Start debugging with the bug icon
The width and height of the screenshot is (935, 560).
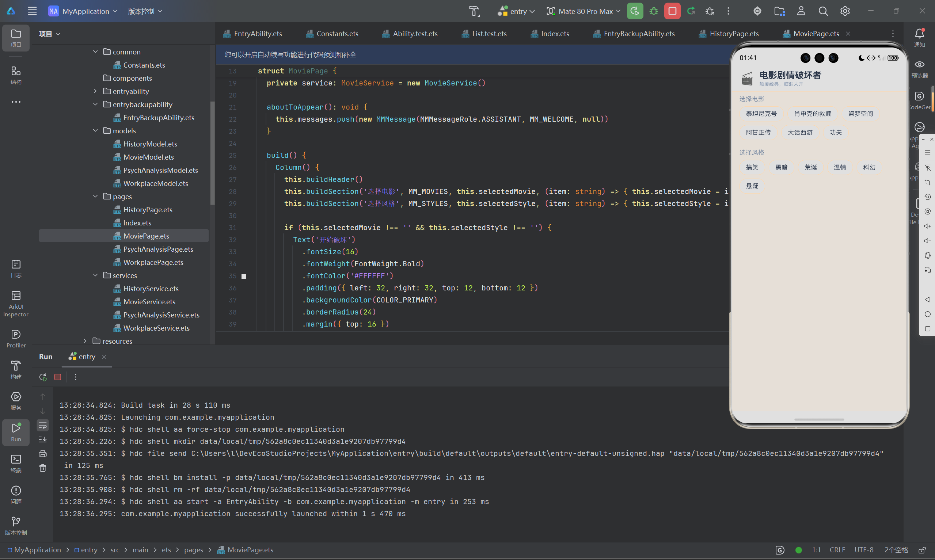click(654, 11)
